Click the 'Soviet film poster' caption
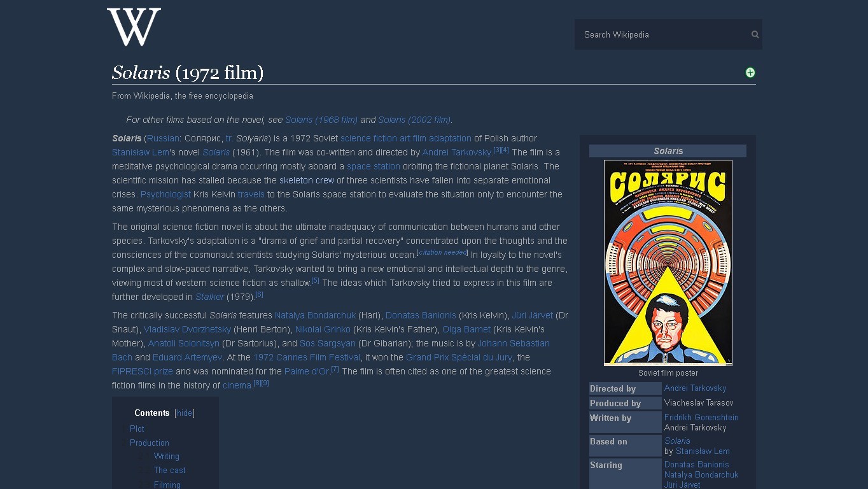This screenshot has width=868, height=489. [x=668, y=373]
